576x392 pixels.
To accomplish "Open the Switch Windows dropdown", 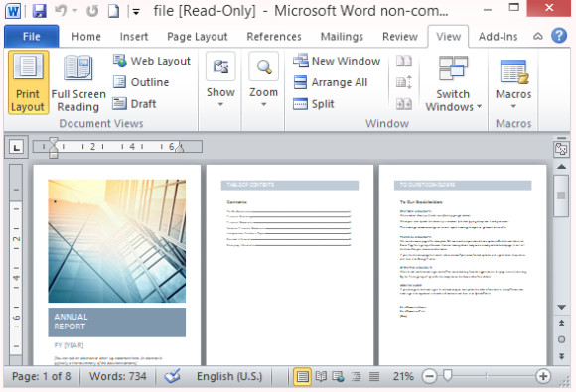I will (453, 83).
